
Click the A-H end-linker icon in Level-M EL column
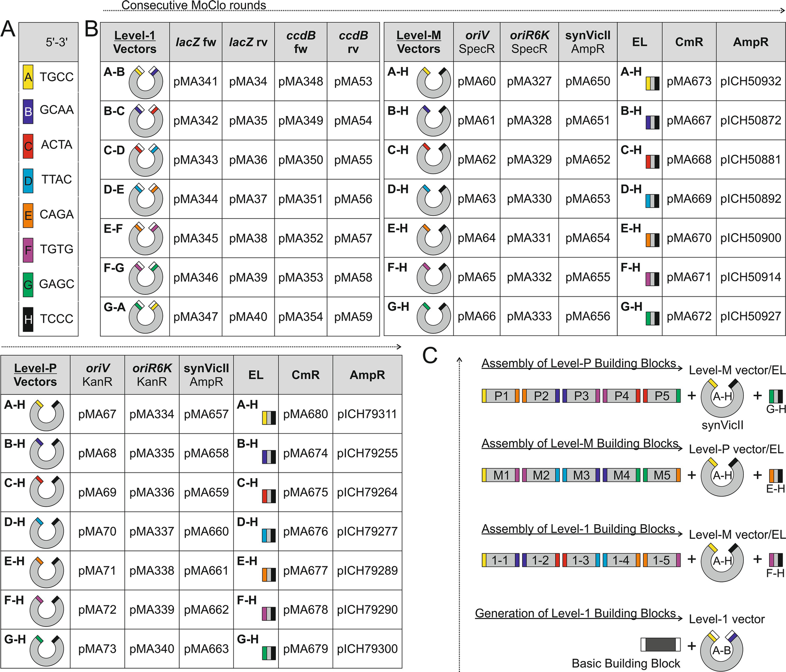(x=653, y=84)
